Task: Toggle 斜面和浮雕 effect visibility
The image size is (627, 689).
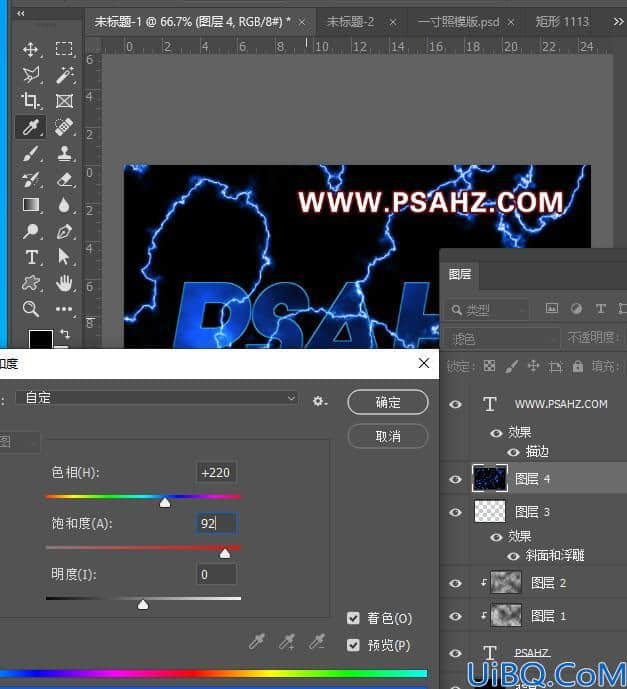Action: (513, 556)
